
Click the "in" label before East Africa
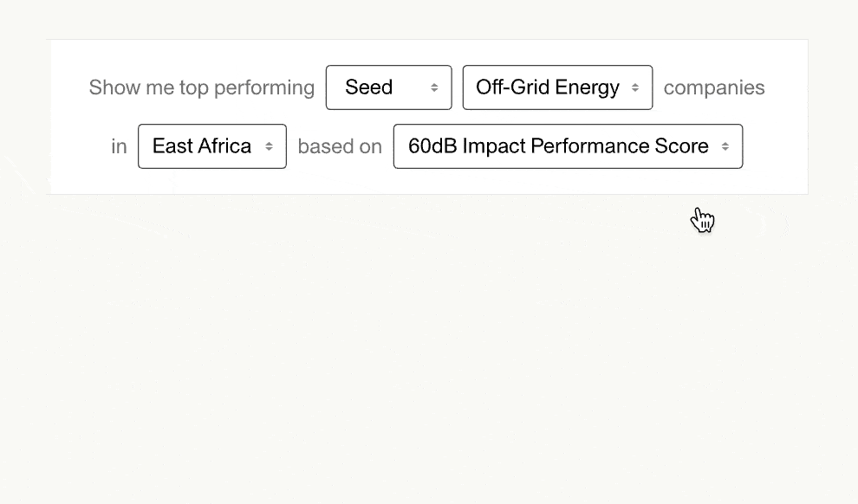[119, 146]
